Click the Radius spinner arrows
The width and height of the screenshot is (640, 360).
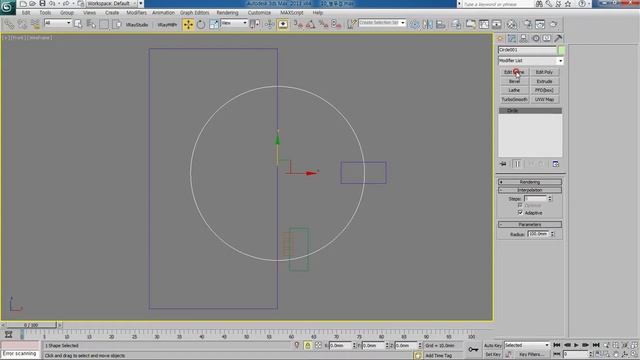coord(552,234)
